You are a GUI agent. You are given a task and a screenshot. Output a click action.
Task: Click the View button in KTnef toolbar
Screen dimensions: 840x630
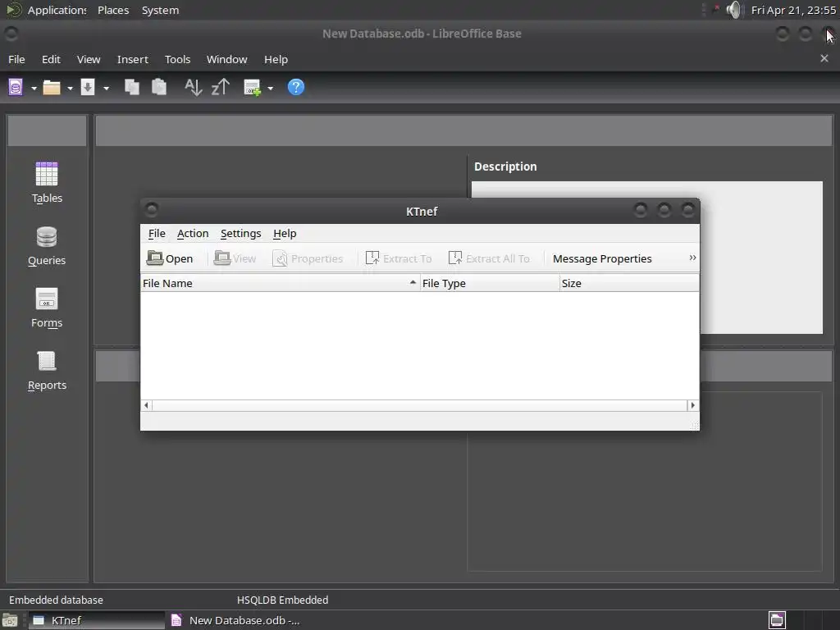click(235, 258)
